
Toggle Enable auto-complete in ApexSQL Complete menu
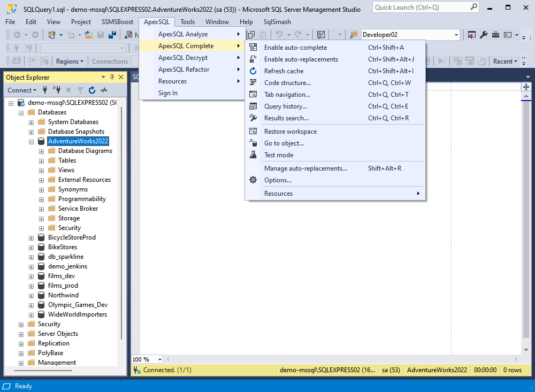point(335,48)
